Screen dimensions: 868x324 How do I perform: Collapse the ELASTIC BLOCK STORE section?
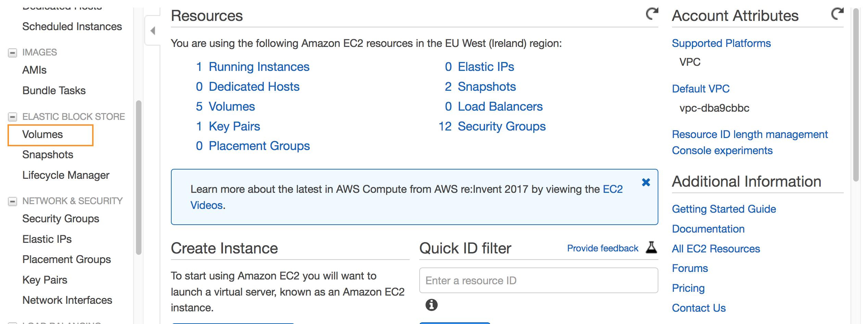pos(12,117)
